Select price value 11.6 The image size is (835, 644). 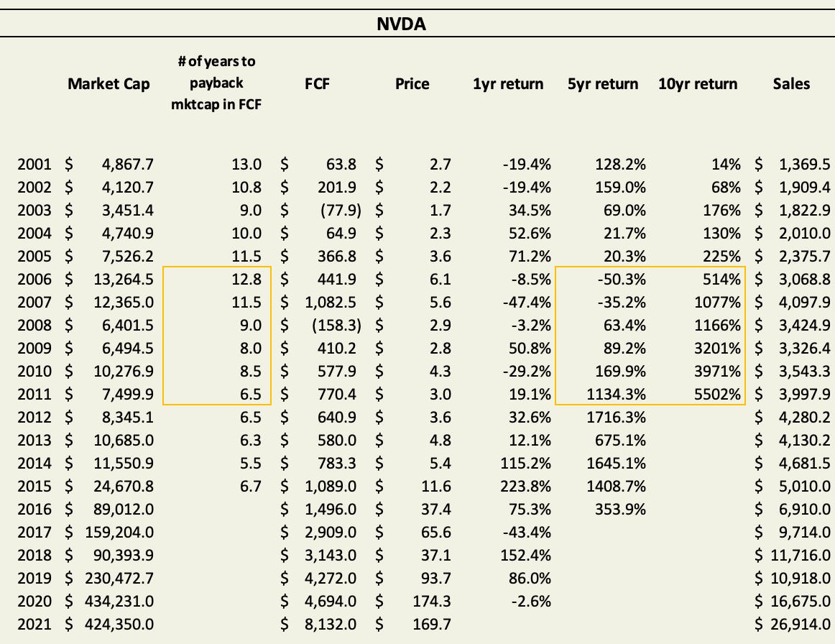point(435,486)
